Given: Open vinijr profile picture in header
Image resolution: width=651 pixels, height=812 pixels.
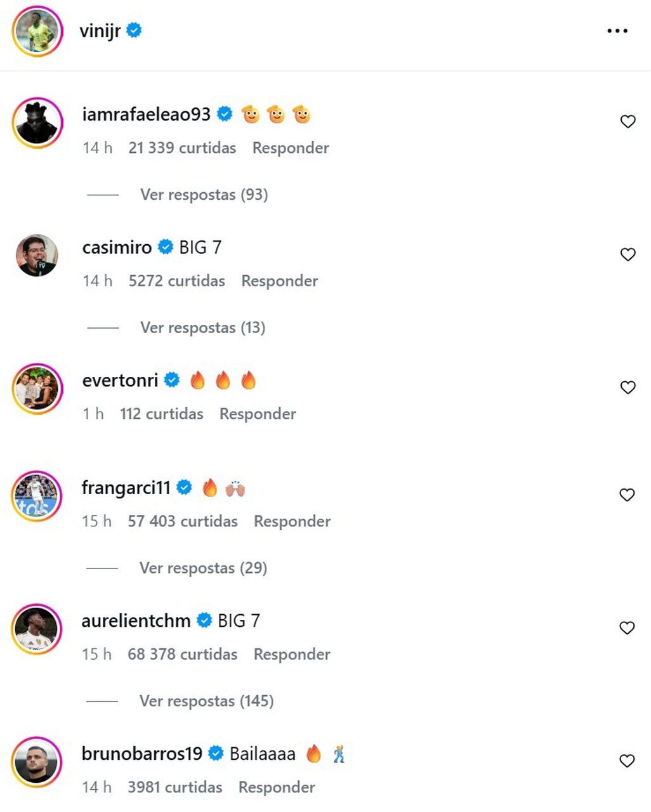Looking at the screenshot, I should pyautogui.click(x=37, y=31).
